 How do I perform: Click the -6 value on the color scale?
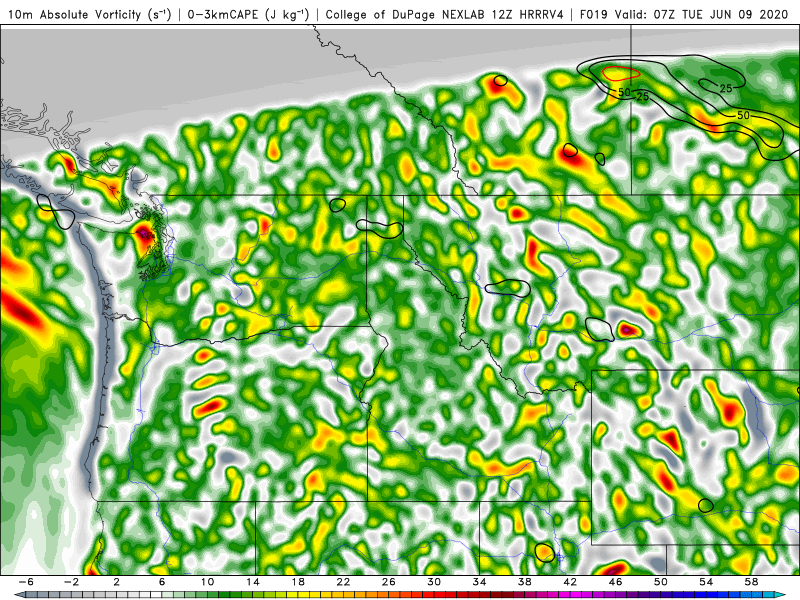(26, 582)
